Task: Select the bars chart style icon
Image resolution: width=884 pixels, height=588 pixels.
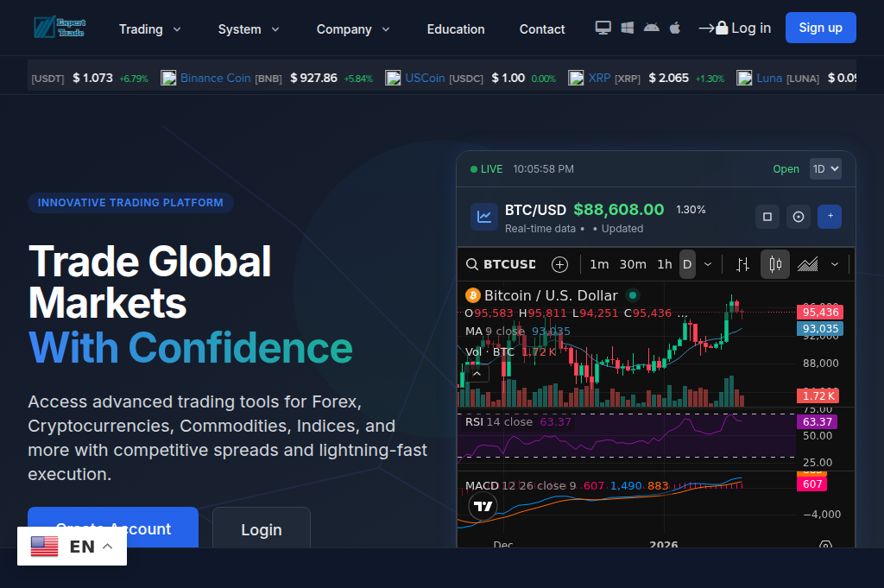Action: click(x=742, y=264)
